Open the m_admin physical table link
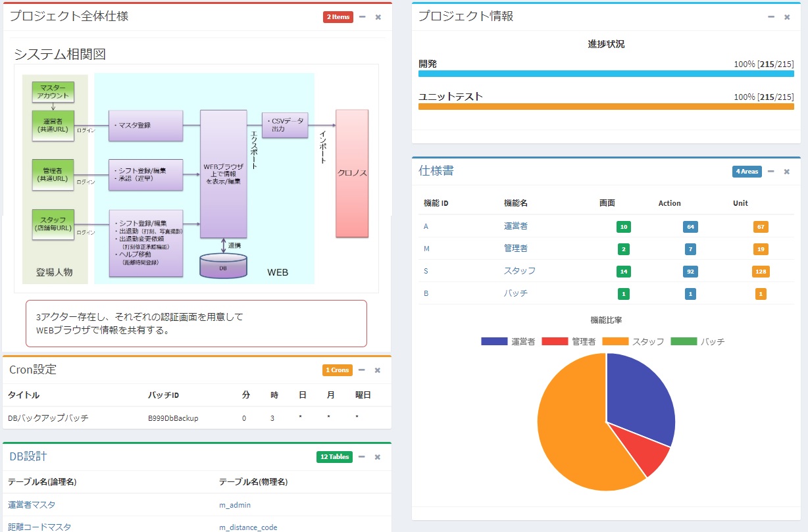Screen dimensions: 808x532 point(234,505)
